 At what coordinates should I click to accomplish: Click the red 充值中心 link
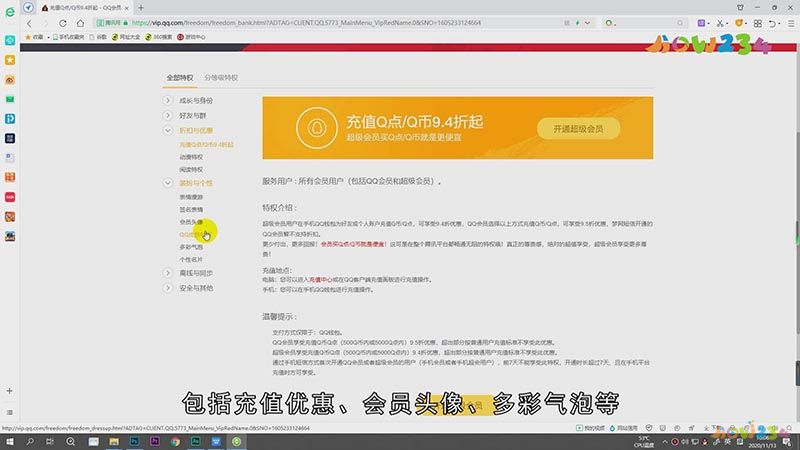[x=320, y=280]
